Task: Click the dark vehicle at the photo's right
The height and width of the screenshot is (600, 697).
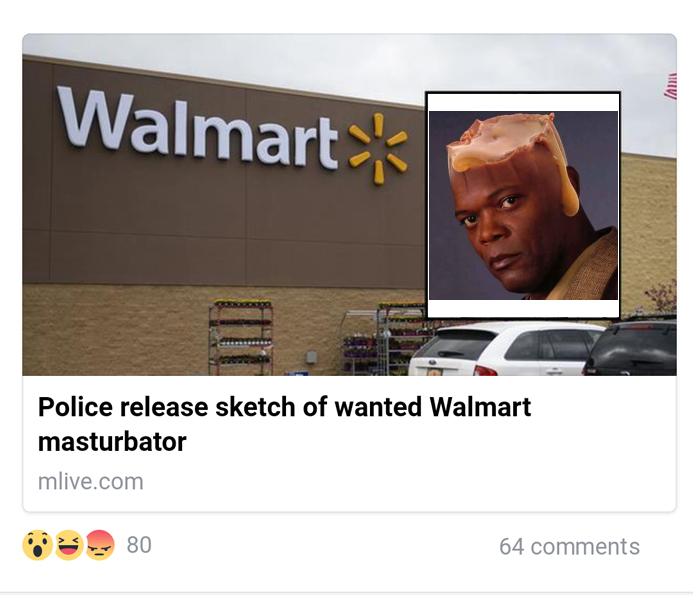Action: pyautogui.click(x=631, y=346)
